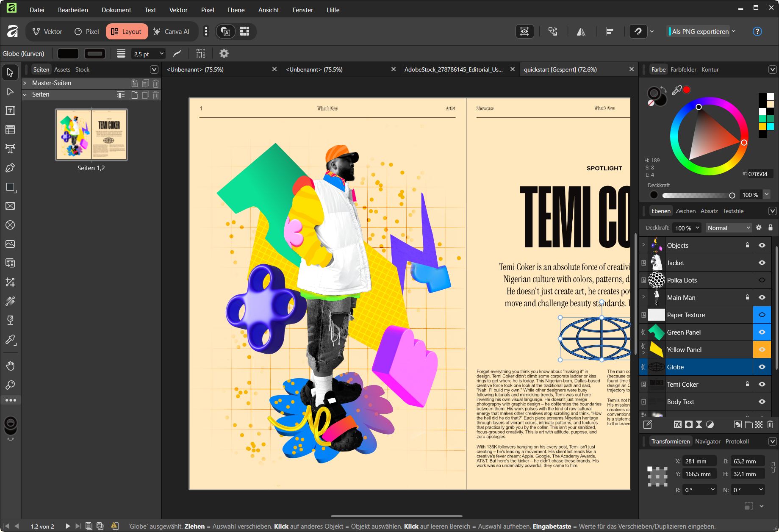Viewport: 779px width, 532px height.
Task: Open layer effects FX icon
Action: click(677, 424)
